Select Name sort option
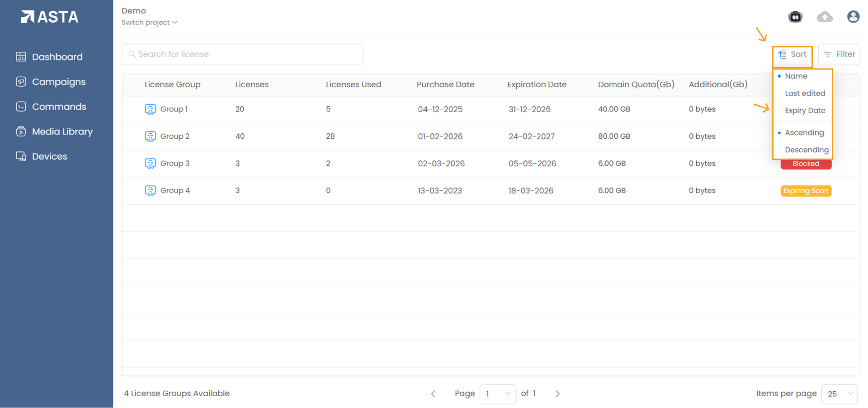This screenshot has width=868, height=408. [796, 76]
